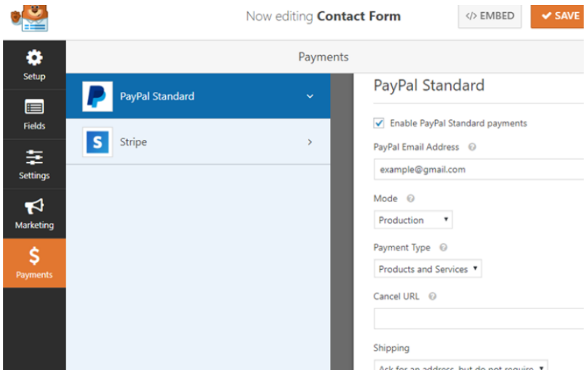Expand the Stripe chevron arrow
Screen dimensions: 588x377
310,142
